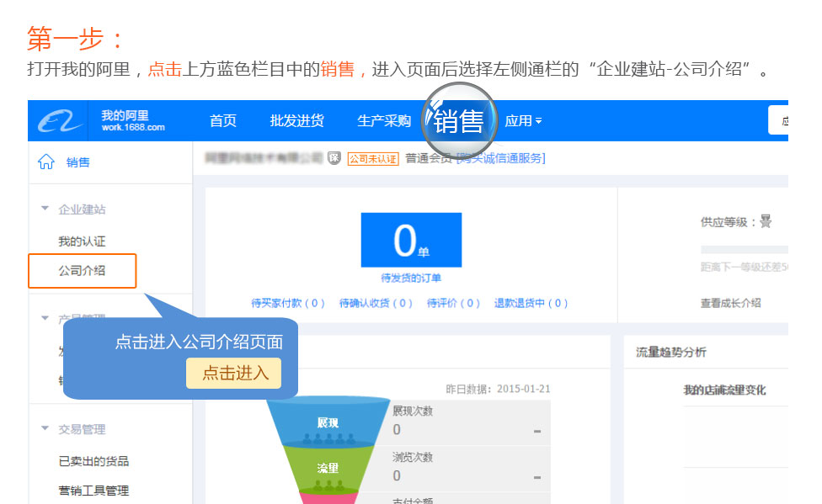The image size is (822, 504).
Task: Collapse the 产品管理 section arrow
Action: (x=45, y=318)
